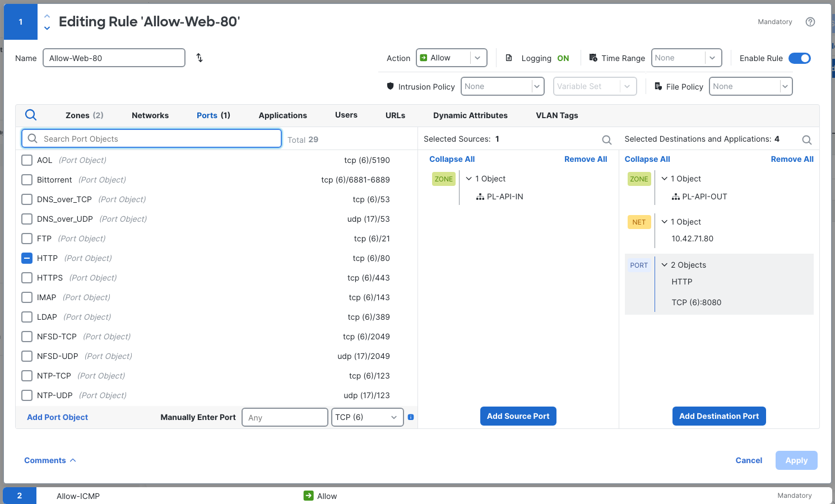Screen dimensions: 835x504
Task: Click the PL-API-OUT zone object icon
Action: tap(676, 197)
